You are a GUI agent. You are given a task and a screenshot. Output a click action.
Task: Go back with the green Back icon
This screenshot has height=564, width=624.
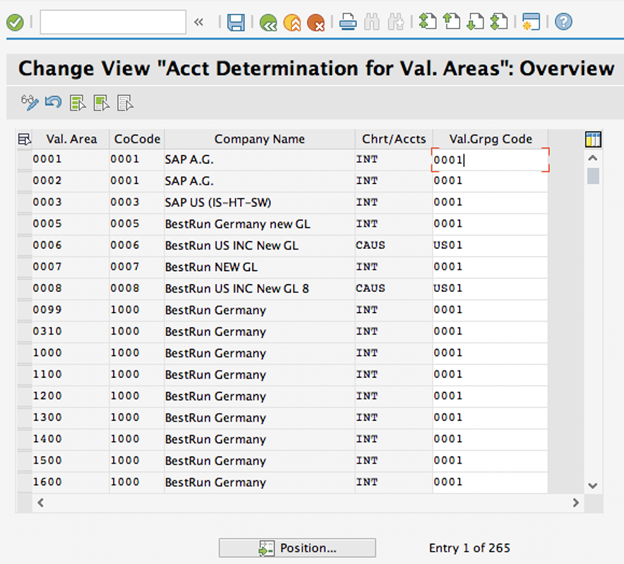[x=268, y=23]
